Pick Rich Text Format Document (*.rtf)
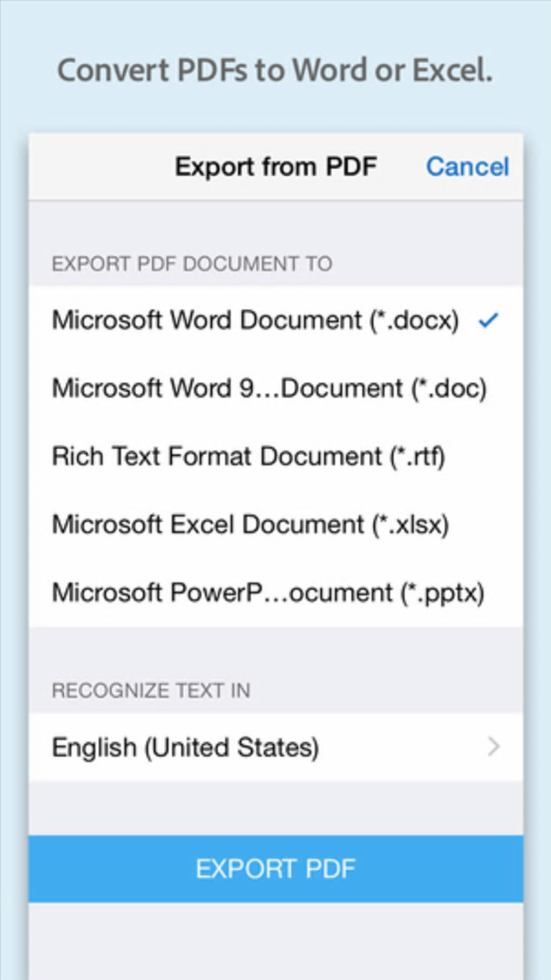The image size is (551, 980). coord(276,456)
